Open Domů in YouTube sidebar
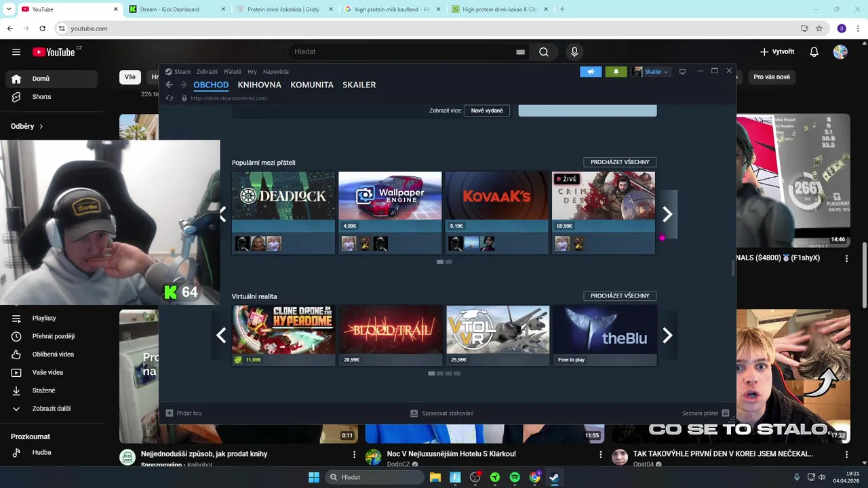The height and width of the screenshot is (488, 868). click(52, 79)
